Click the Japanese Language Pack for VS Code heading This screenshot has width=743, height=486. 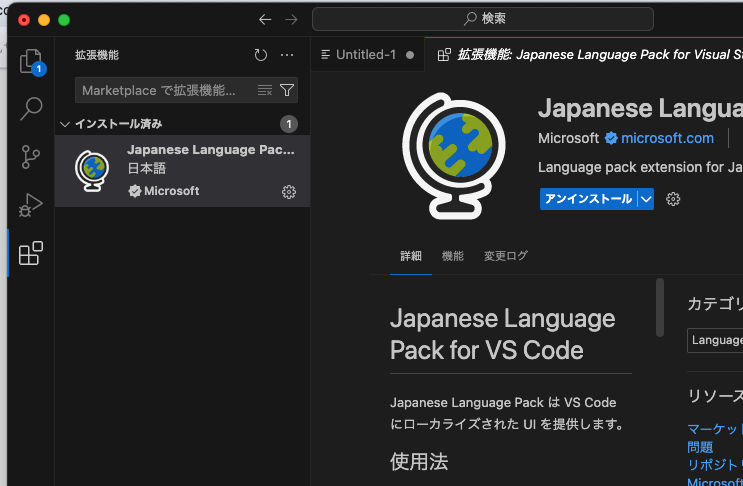(x=503, y=334)
